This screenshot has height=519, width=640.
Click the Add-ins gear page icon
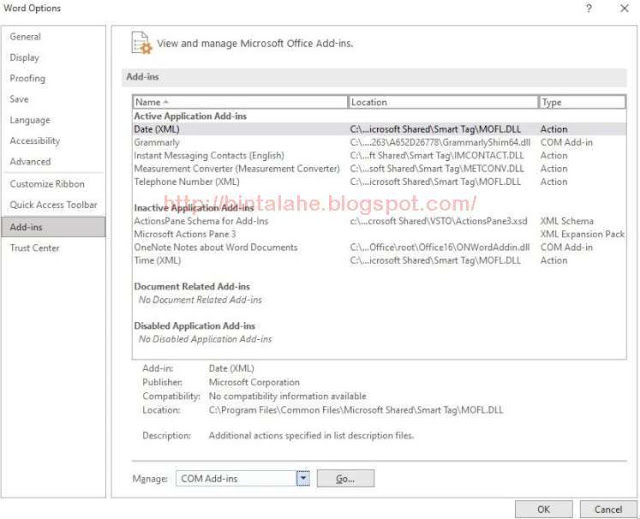click(141, 43)
